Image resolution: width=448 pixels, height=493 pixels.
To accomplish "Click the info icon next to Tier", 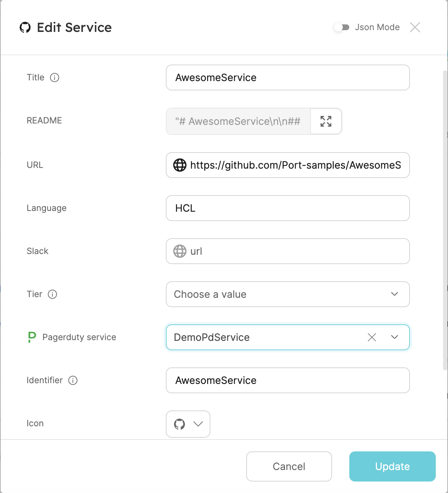I will (52, 294).
